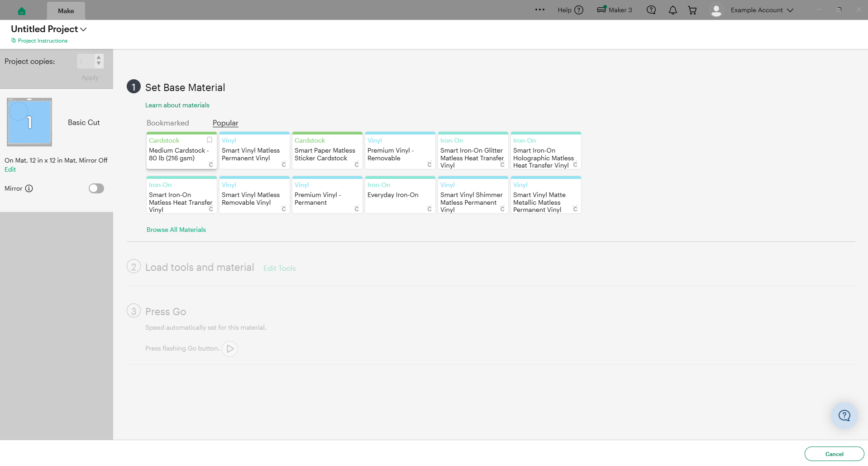The image size is (868, 466).
Task: Click the three-dot more options icon
Action: (540, 10)
